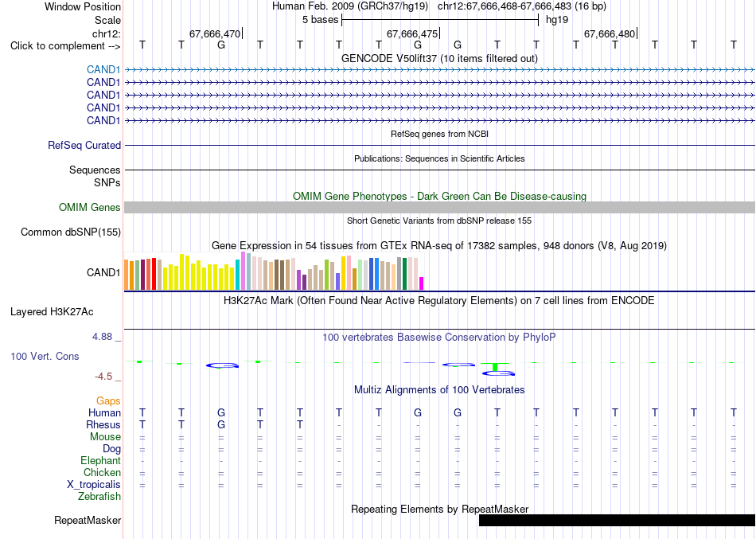Select the Elephant species row label
The width and height of the screenshot is (756, 539).
pyautogui.click(x=101, y=460)
